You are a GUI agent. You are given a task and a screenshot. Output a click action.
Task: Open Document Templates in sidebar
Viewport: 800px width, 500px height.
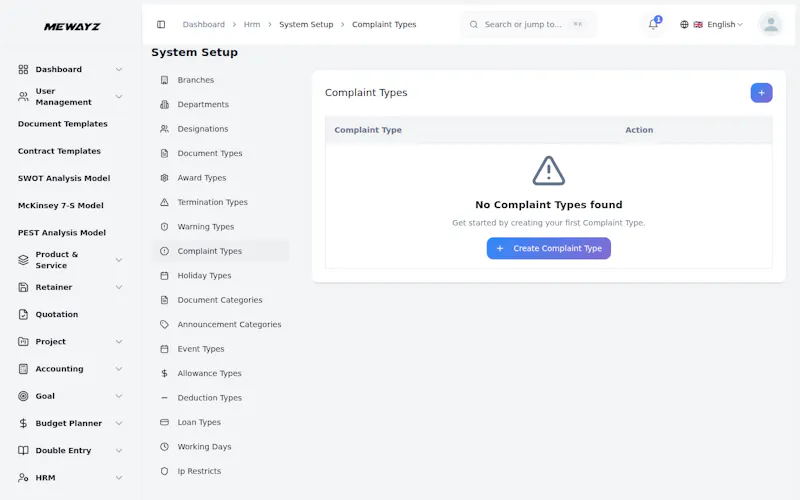tap(63, 124)
